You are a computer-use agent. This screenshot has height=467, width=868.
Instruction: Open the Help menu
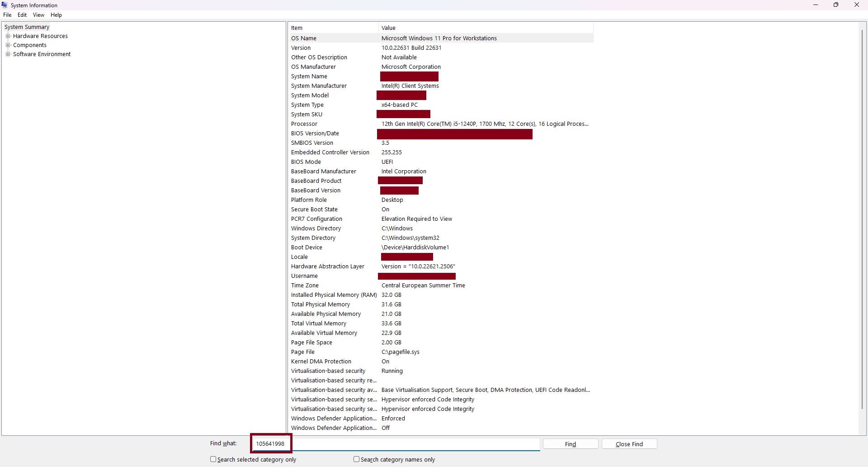coord(56,15)
